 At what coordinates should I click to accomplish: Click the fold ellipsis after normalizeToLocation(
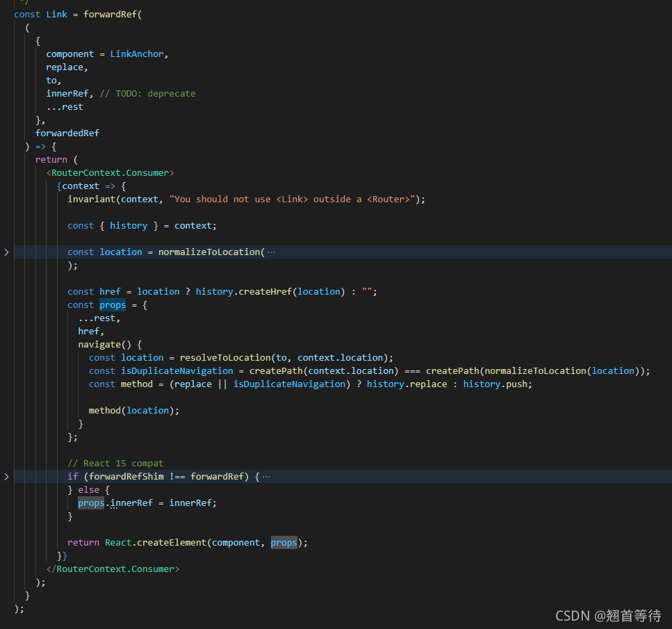[x=271, y=252]
